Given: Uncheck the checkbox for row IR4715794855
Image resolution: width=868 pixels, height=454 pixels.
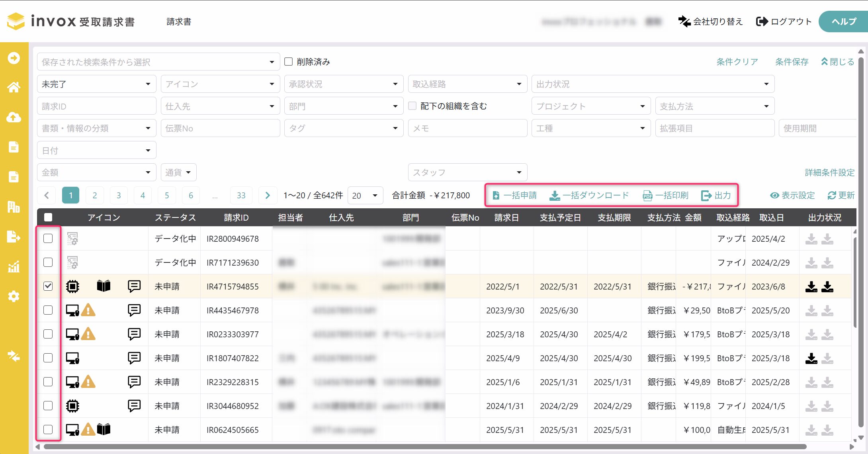Looking at the screenshot, I should point(48,286).
